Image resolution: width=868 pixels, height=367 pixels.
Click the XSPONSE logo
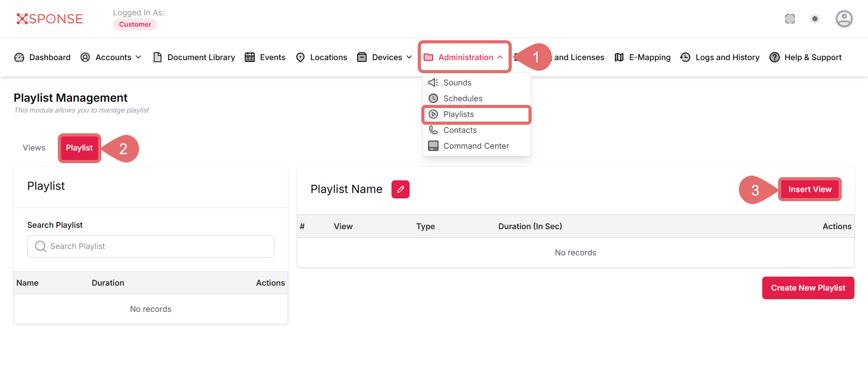tap(50, 19)
